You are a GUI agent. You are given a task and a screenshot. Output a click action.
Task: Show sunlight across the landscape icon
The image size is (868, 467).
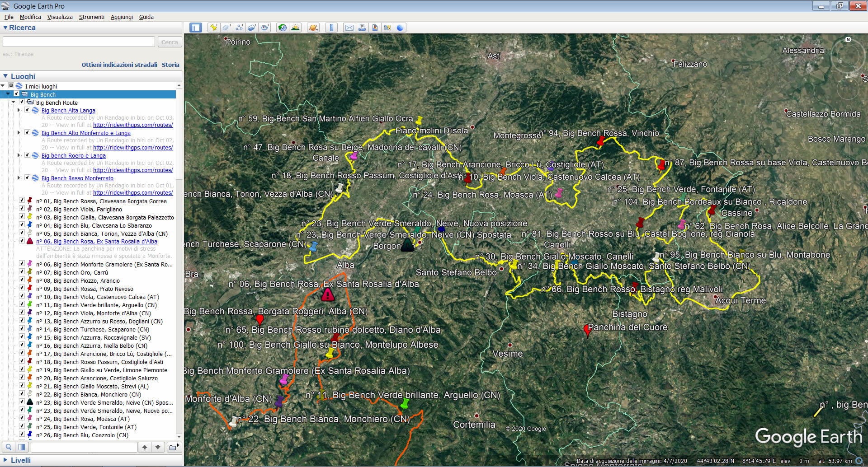point(295,28)
